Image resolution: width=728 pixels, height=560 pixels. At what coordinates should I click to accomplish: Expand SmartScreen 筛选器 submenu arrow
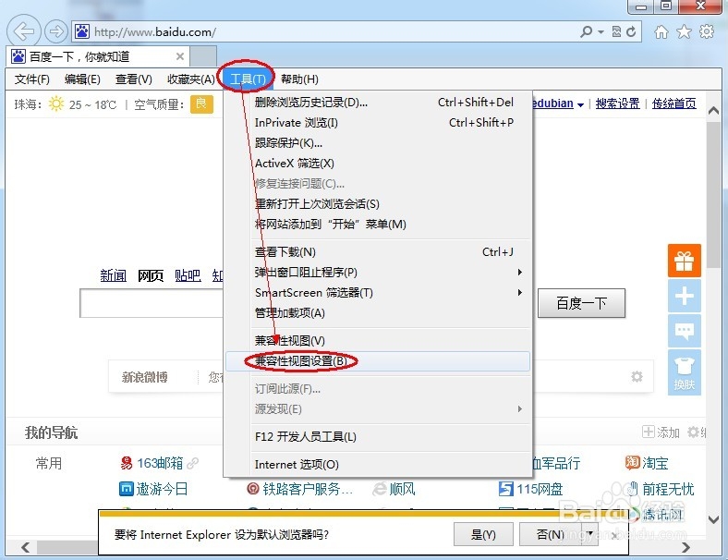(x=520, y=293)
